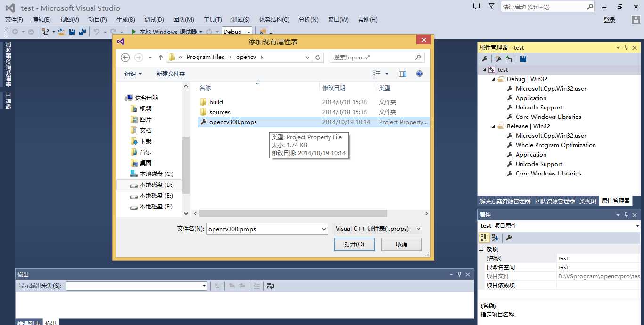
Task: Click 取消 button in dialog
Action: [402, 244]
